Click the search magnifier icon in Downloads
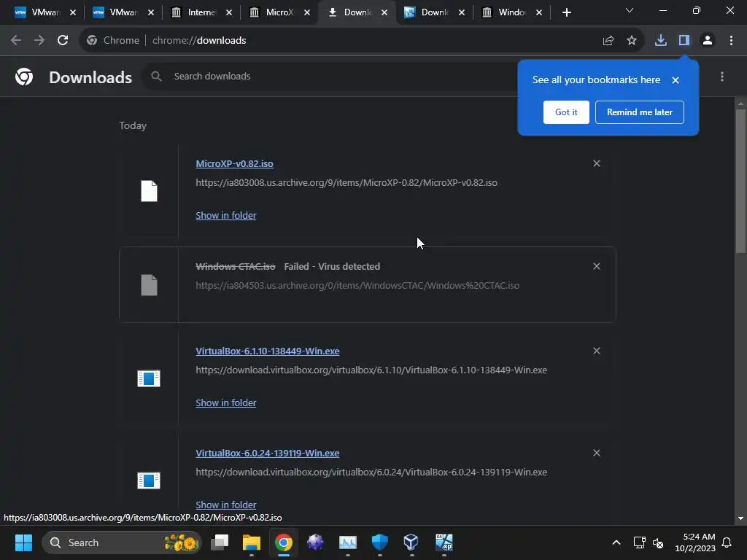This screenshot has height=560, width=747. pos(156,76)
